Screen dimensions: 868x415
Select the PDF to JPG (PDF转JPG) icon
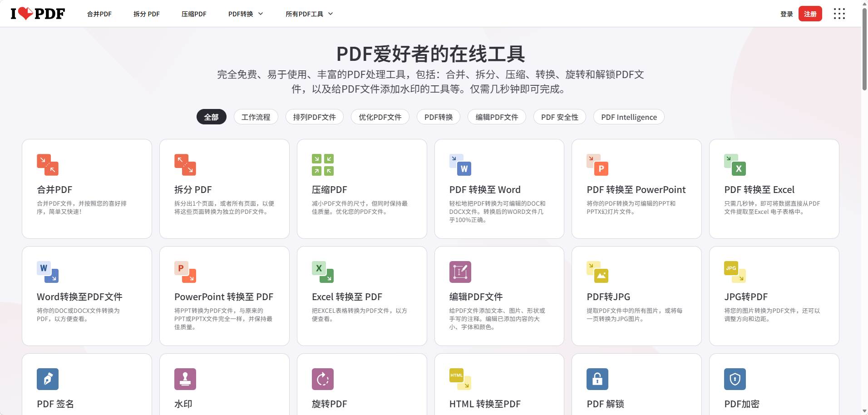(597, 272)
